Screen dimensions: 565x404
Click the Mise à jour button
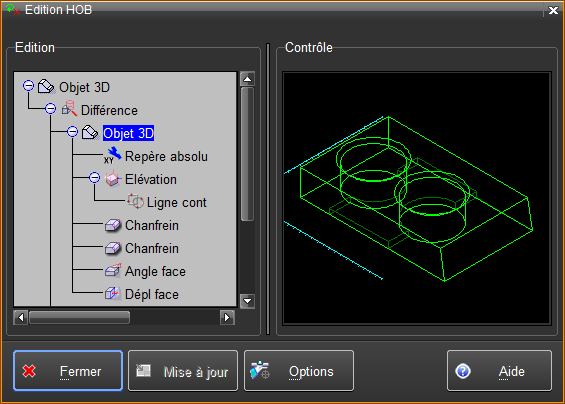pyautogui.click(x=183, y=370)
